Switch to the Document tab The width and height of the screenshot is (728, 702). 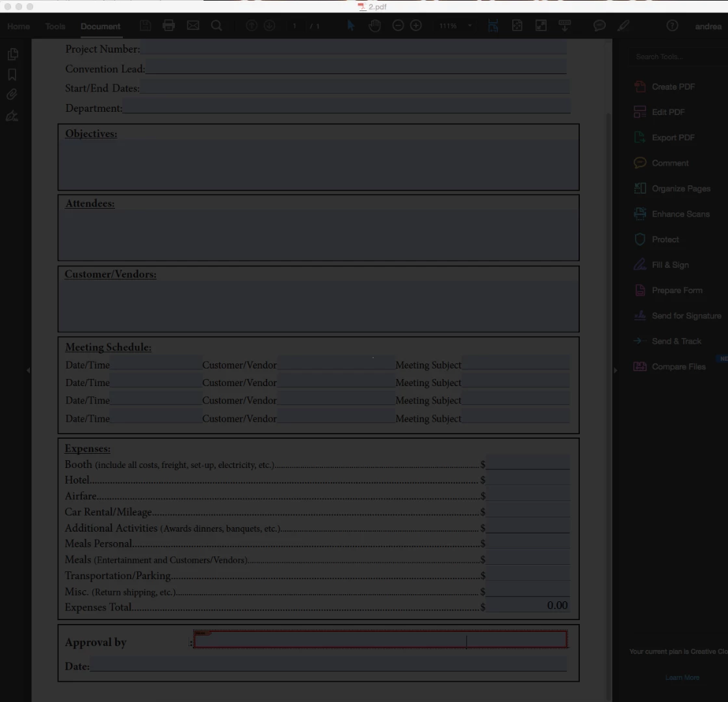coord(100,27)
